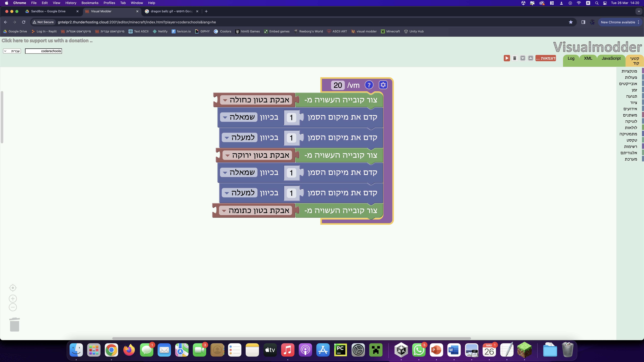Click the 20 value field on the /vm block
644x362 pixels.
coord(338,85)
